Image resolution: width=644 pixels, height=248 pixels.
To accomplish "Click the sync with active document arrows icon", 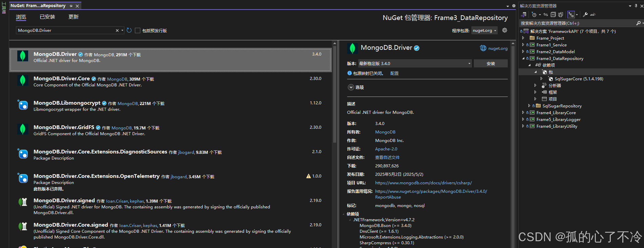I will [x=546, y=15].
